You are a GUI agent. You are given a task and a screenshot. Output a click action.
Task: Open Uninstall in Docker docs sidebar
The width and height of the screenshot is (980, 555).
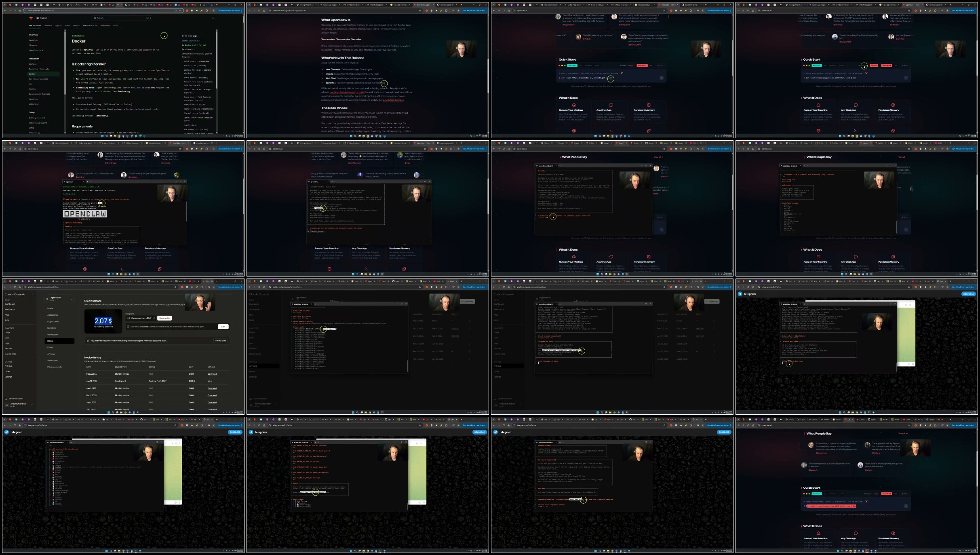34,104
